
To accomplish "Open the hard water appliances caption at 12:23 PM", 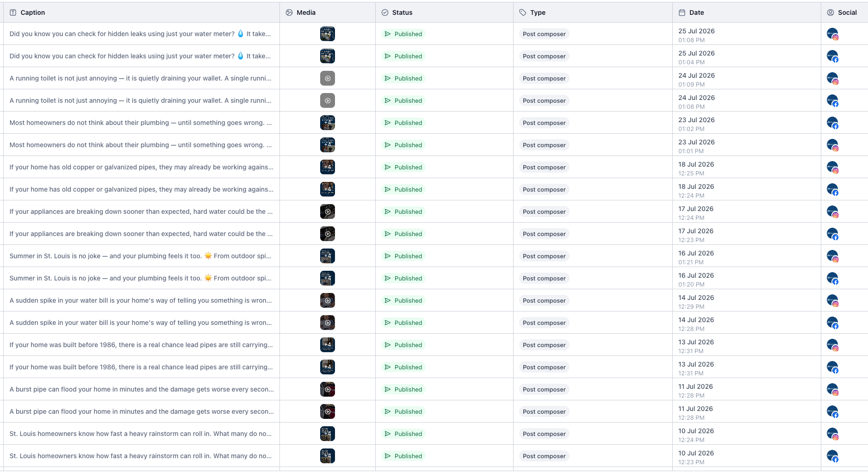I will [x=141, y=234].
